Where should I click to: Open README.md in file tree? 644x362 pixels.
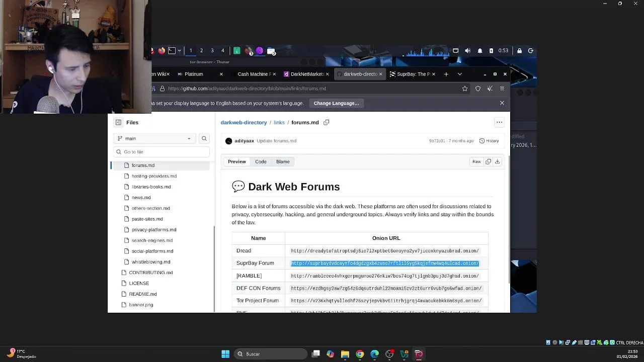pos(143,294)
